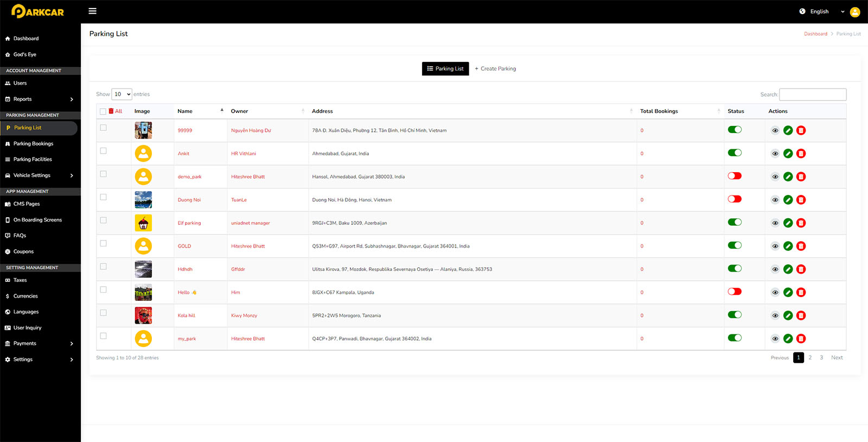The height and width of the screenshot is (442, 868).
Task: Switch to the Create Parking tab
Action: (x=495, y=68)
